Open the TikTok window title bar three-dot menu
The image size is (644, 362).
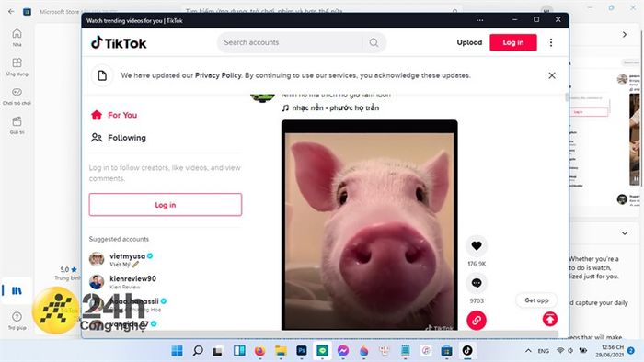479,20
